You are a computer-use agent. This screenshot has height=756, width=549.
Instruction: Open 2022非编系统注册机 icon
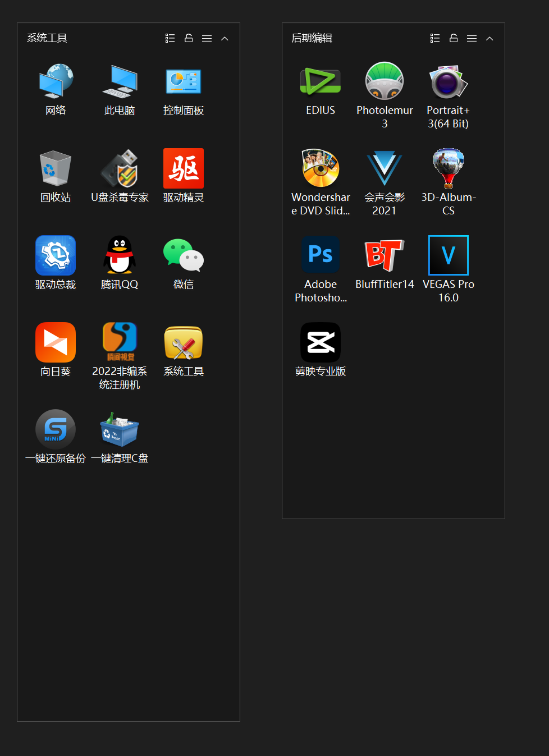point(120,342)
